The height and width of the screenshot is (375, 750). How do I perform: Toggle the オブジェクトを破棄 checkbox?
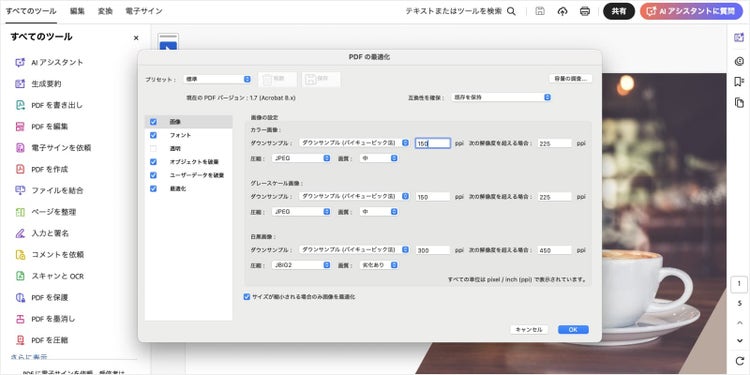(x=153, y=162)
